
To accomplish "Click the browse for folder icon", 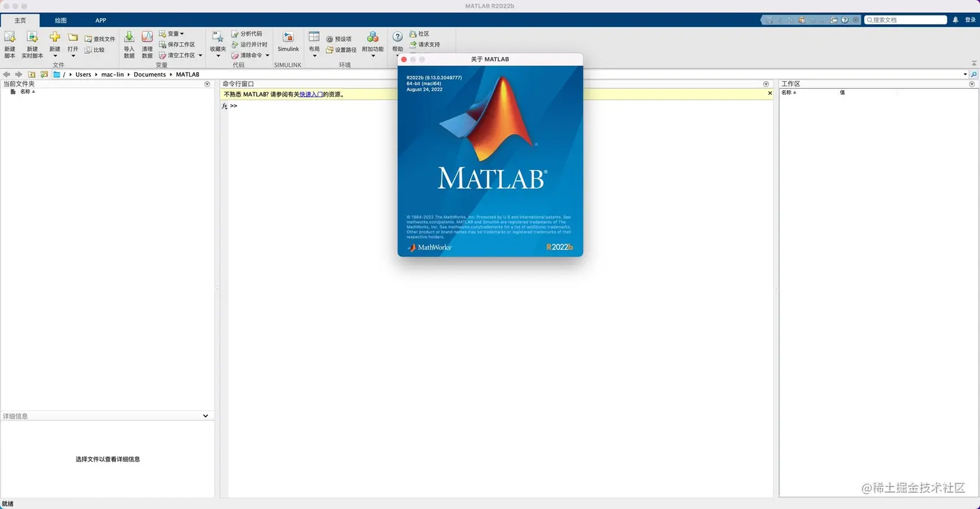I will pyautogui.click(x=44, y=75).
